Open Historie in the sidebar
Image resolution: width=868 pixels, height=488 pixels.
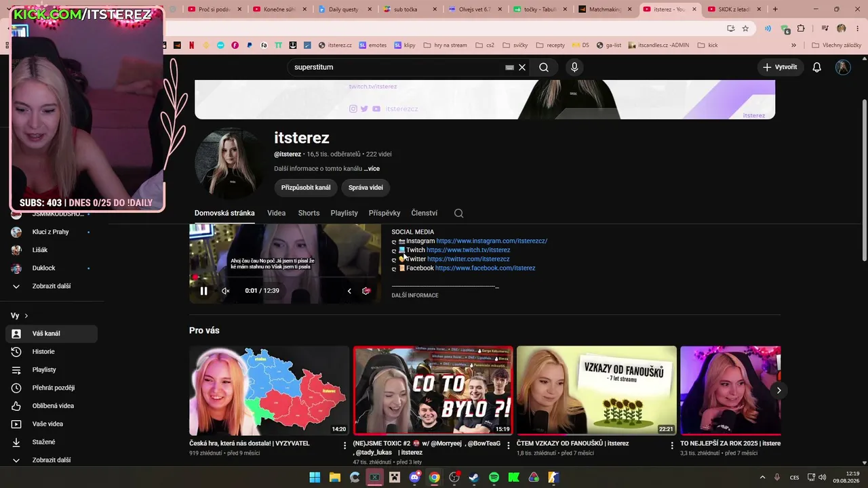pos(52,352)
